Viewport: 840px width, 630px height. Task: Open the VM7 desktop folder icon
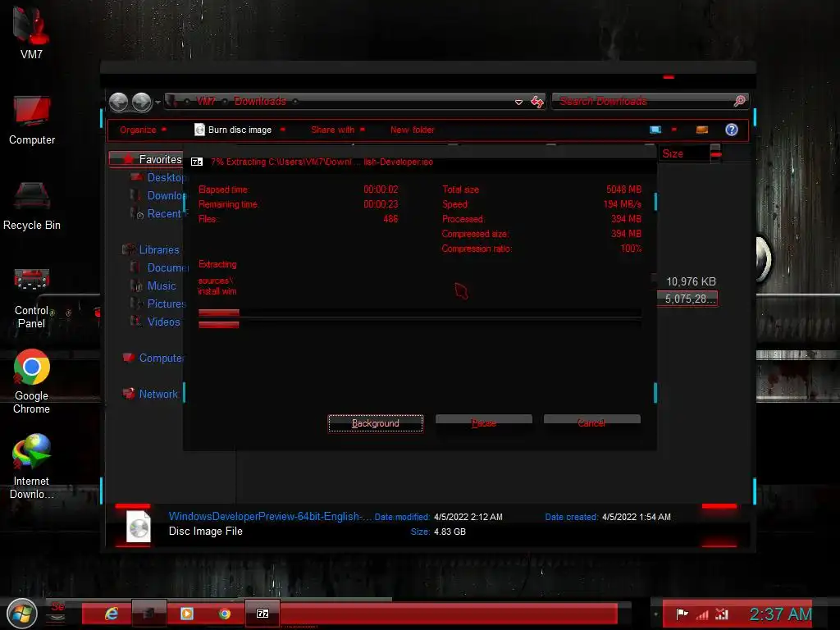(31, 33)
